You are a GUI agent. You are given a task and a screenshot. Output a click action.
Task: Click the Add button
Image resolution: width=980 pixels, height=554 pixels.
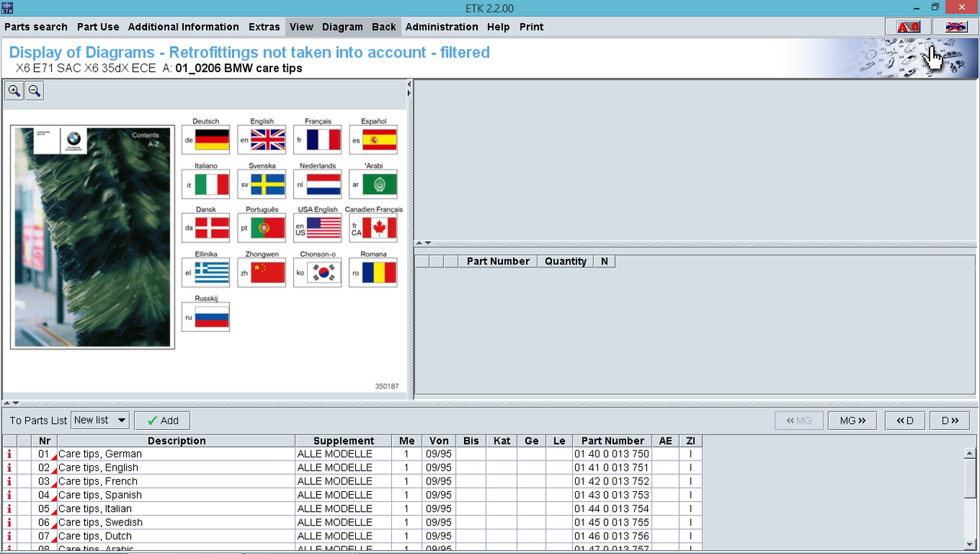coord(162,421)
